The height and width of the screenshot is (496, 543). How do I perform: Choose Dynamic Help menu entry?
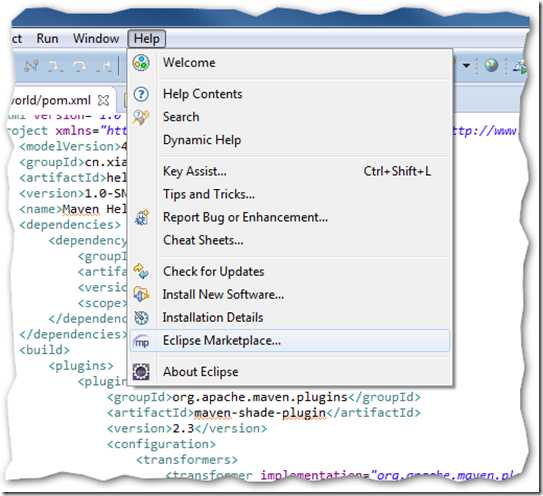pyautogui.click(x=290, y=140)
